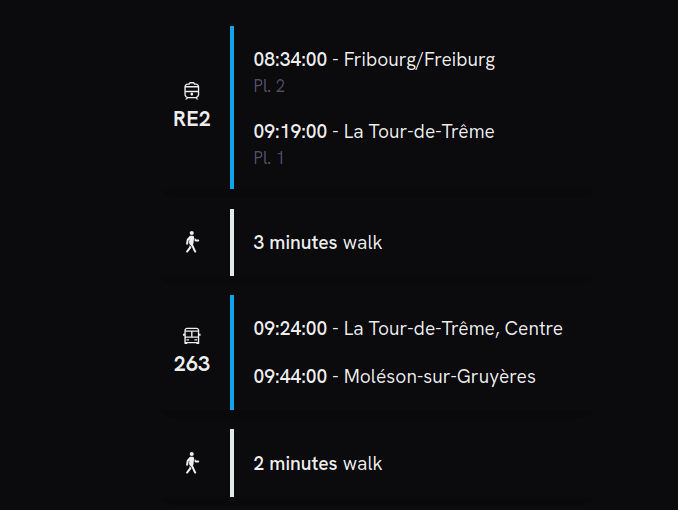The height and width of the screenshot is (510, 678).
Task: Click the walking icon beside 2 minutes walk
Action: (x=192, y=463)
